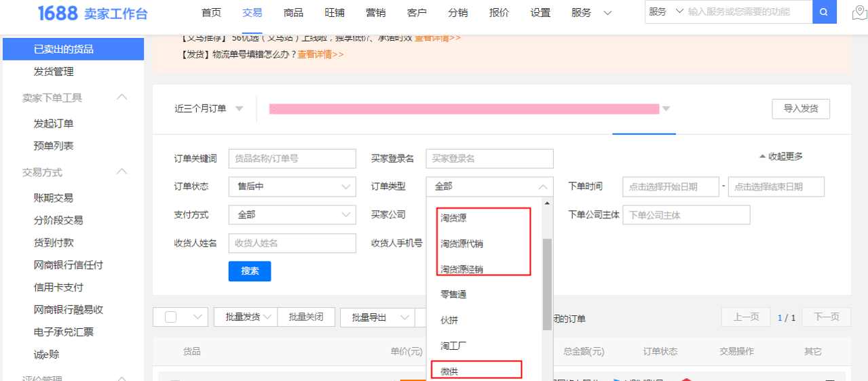Image resolution: width=868 pixels, height=381 pixels.
Task: Open the map location pin icon
Action: 859,12
